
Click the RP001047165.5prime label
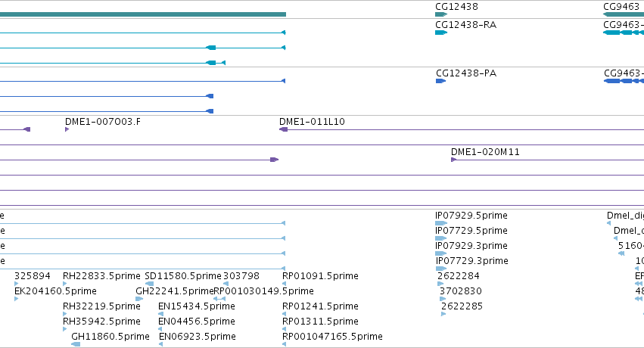click(332, 337)
